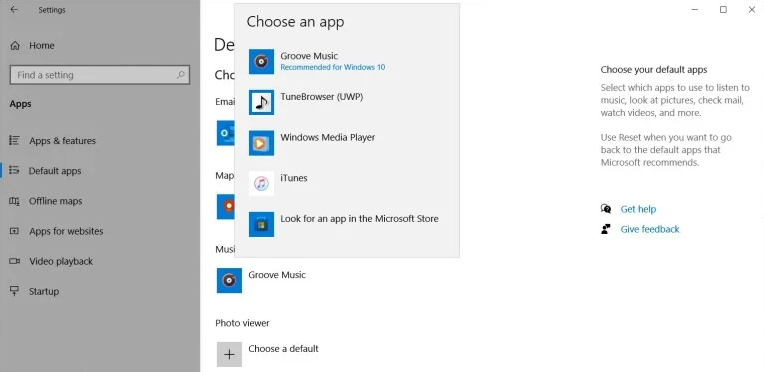The image size is (764, 372).
Task: Click the Maps app icon behind the popup
Action: point(226,207)
